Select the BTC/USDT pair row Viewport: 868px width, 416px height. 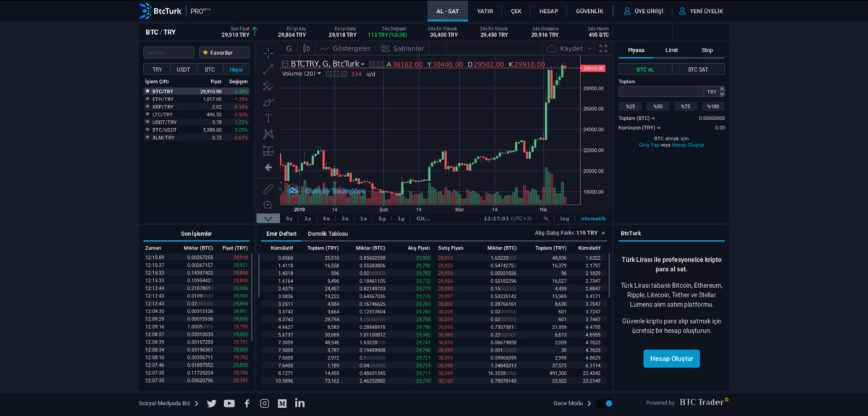(196, 130)
